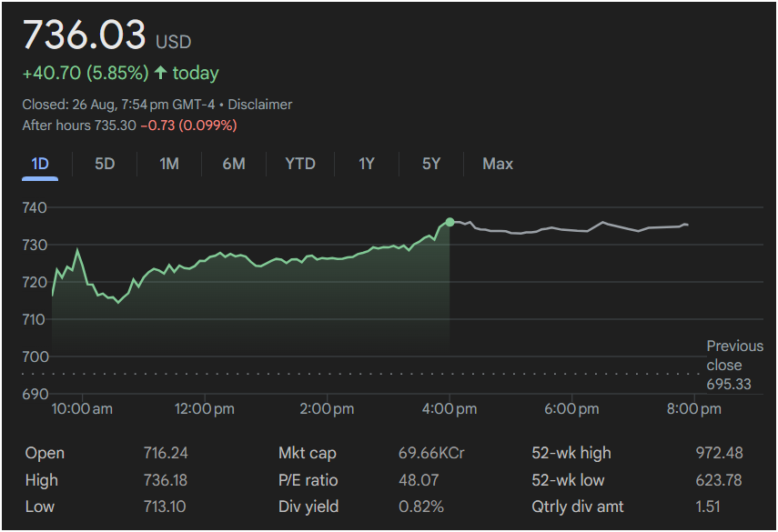Click the Div yield 0.82% figure

421,507
